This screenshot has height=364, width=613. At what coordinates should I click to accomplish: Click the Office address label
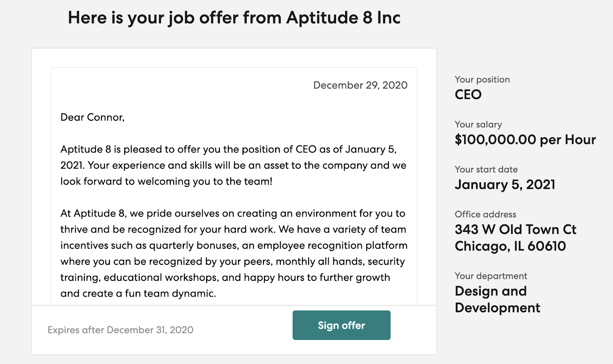tap(485, 214)
